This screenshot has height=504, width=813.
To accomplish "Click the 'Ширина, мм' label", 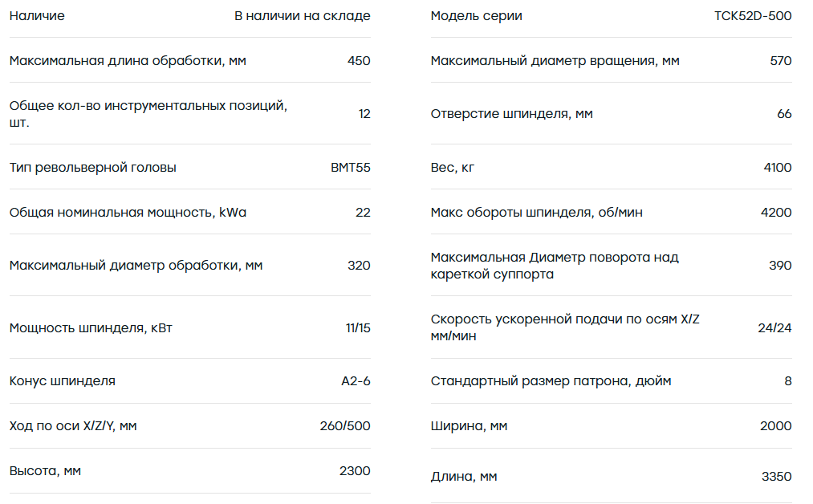I will 469,426.
